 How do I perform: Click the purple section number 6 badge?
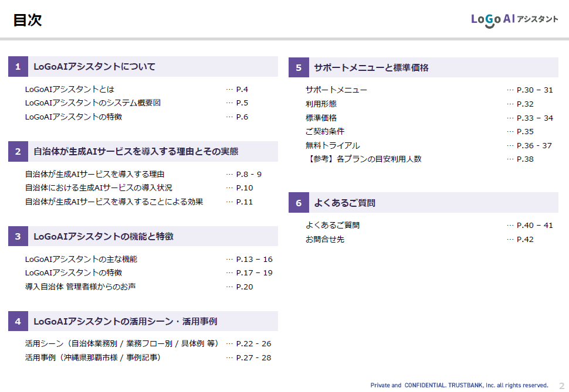coord(299,203)
